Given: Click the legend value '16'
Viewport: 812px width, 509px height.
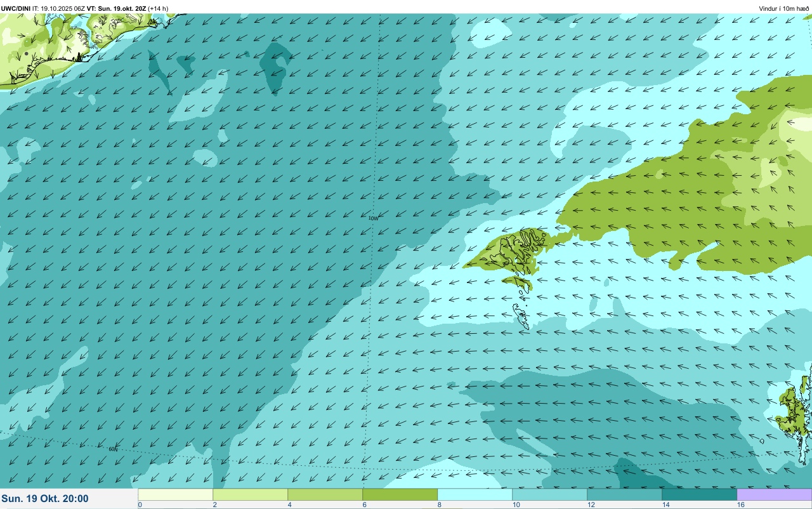Looking at the screenshot, I should pyautogui.click(x=740, y=505).
